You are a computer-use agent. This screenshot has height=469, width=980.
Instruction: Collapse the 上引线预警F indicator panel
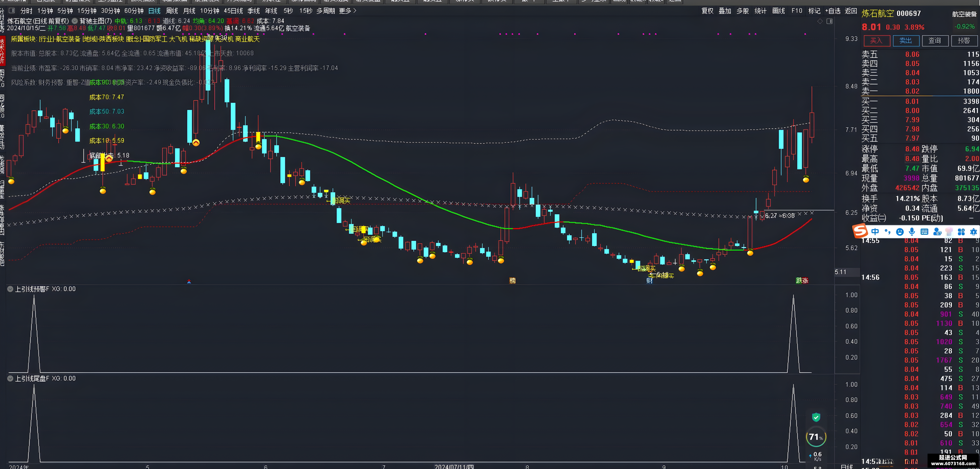coord(10,289)
